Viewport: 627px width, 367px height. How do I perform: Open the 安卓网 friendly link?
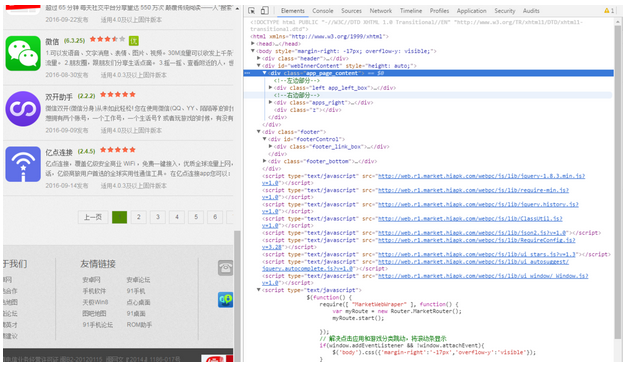[x=91, y=280]
